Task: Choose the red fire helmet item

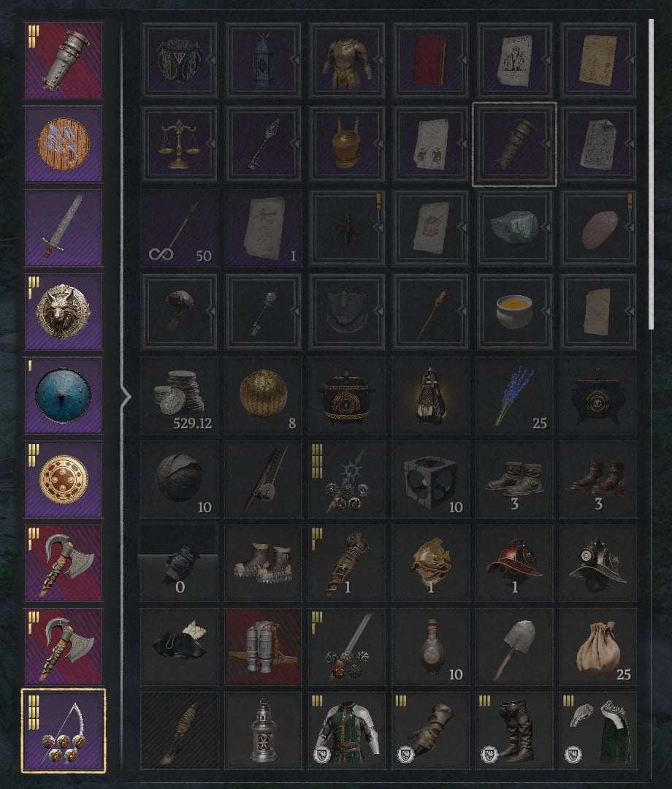Action: coord(514,563)
